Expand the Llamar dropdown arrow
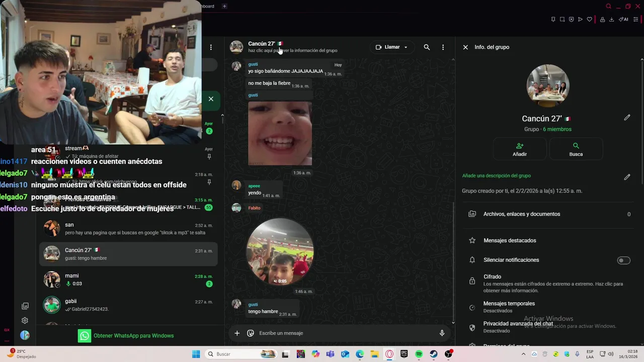 click(406, 47)
